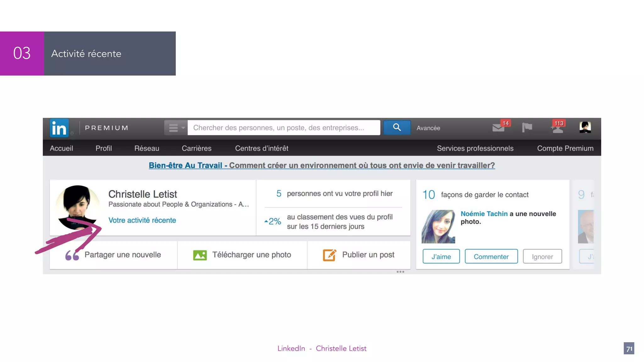This screenshot has height=362, width=644.
Task: Go to the Accueil menu item
Action: pos(61,148)
